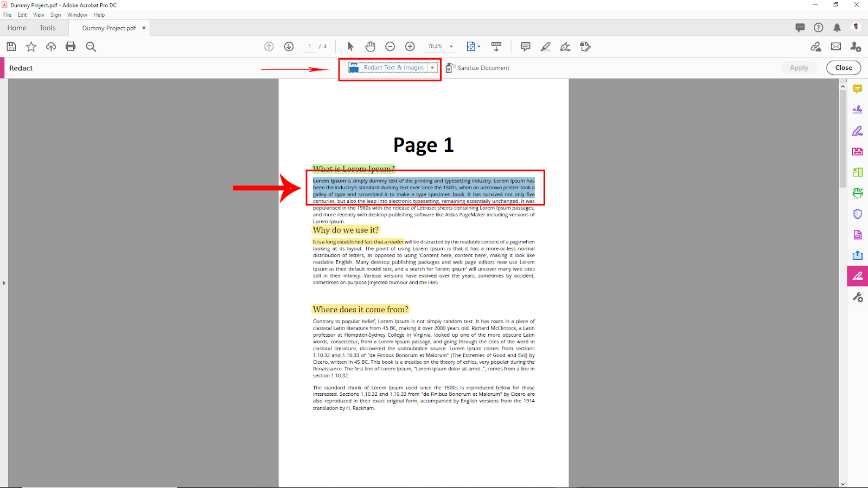
Task: Click the stamp tool icon
Action: tap(585, 47)
